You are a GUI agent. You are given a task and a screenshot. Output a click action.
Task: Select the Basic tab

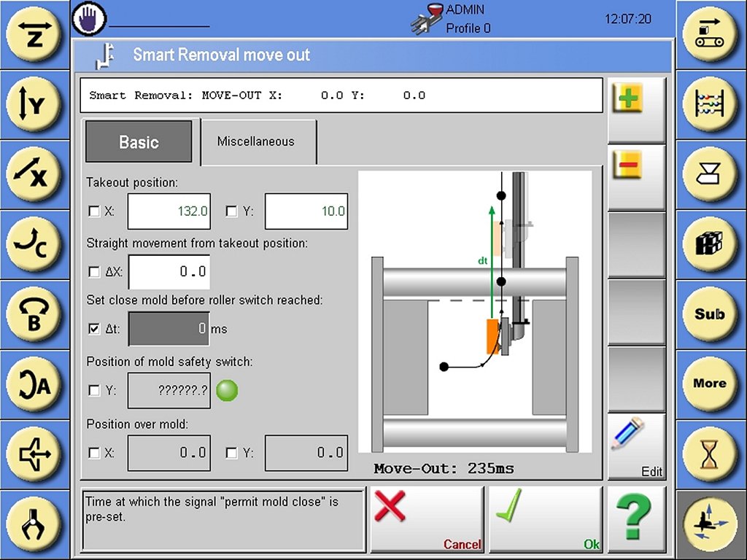(x=139, y=141)
